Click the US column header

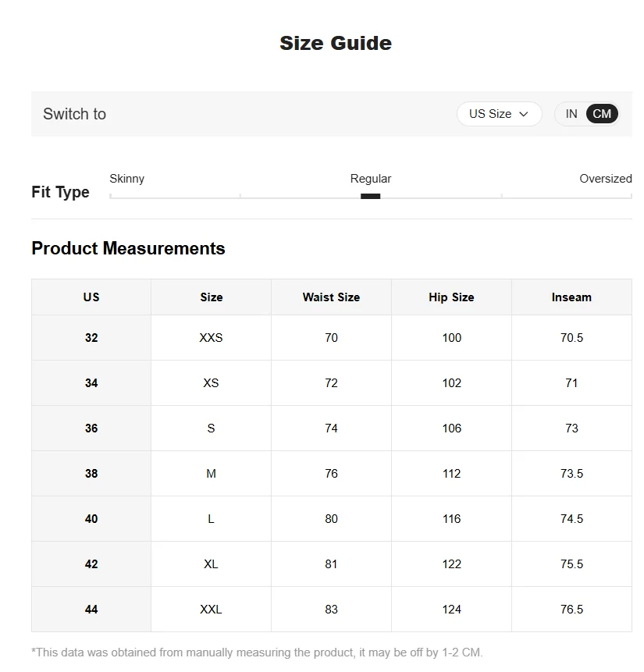pyautogui.click(x=91, y=297)
